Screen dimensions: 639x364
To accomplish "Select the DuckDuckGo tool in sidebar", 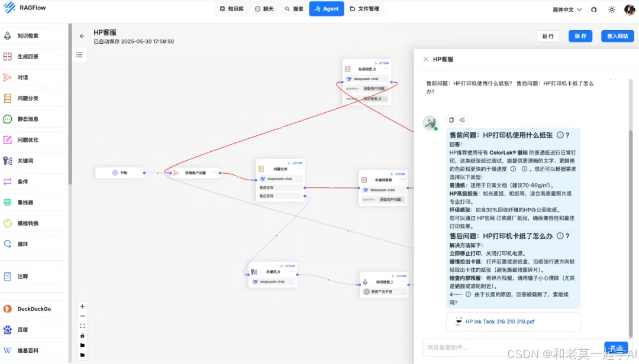I will [33, 309].
